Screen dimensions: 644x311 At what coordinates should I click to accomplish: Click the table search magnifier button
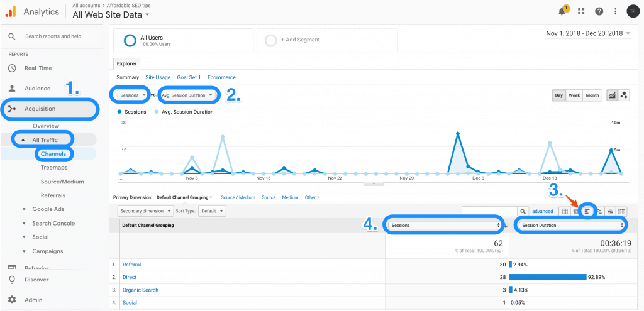[523, 211]
